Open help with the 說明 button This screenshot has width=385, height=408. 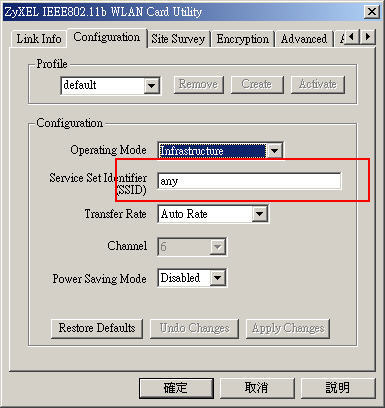(x=338, y=388)
